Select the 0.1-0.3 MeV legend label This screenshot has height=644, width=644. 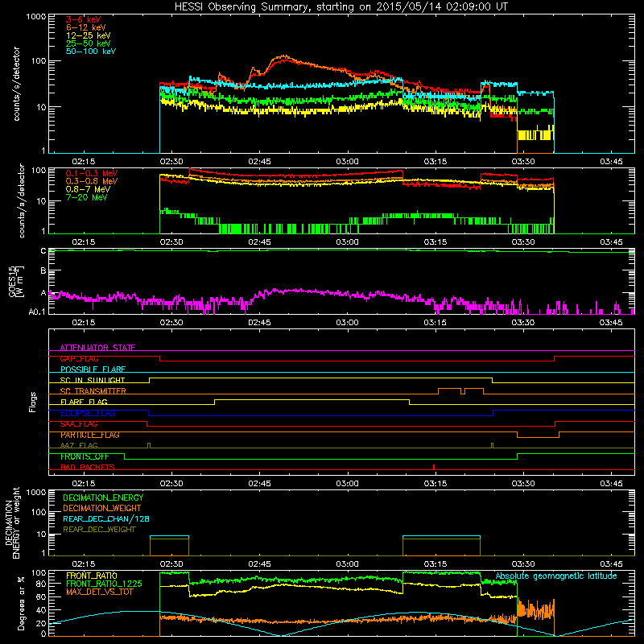92,173
